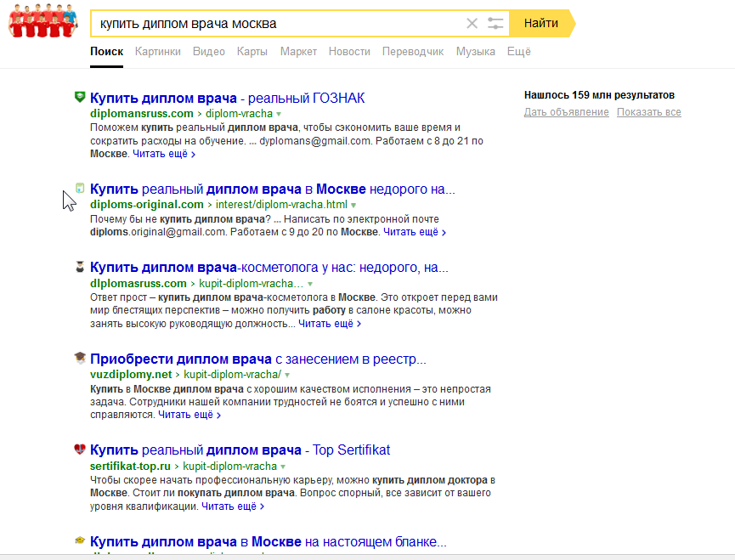Click heart favicon of sertifikat-top.ru result

80,449
